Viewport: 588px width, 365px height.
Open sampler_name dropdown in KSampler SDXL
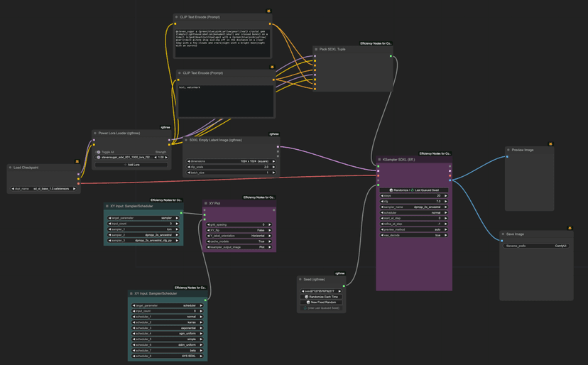point(413,207)
